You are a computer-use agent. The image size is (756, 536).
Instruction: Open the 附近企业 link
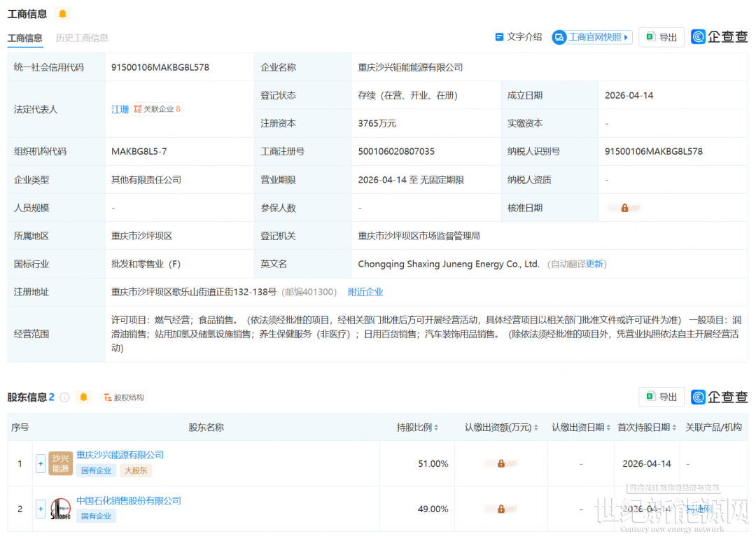(x=365, y=292)
